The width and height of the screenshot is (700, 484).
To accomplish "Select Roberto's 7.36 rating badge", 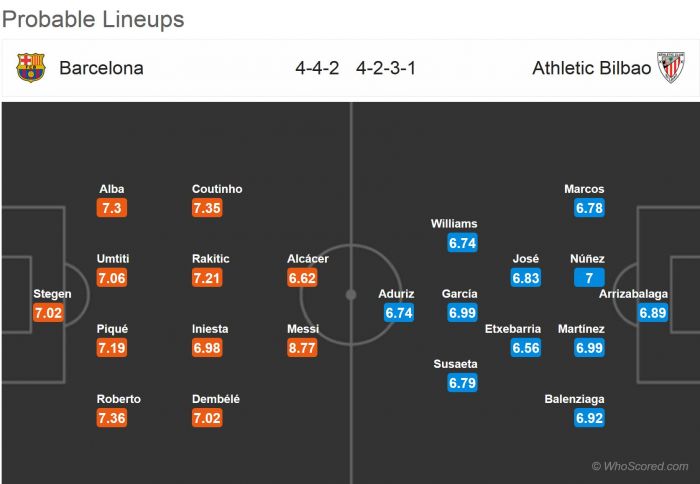I will pyautogui.click(x=113, y=418).
